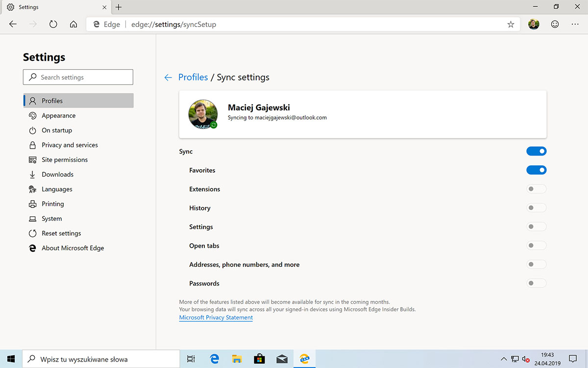The width and height of the screenshot is (588, 368).
Task: Click the Maciej Gajewski profile picture
Action: coord(203,114)
